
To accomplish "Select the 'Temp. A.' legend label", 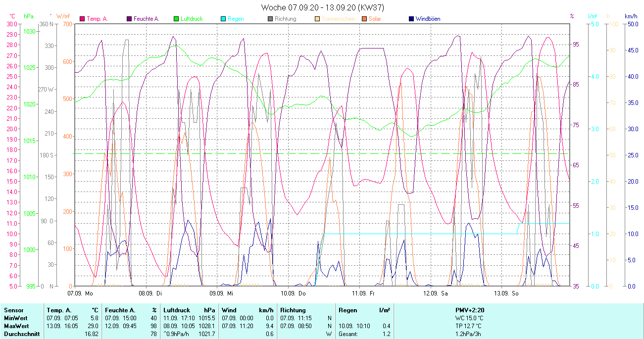I will point(97,19).
